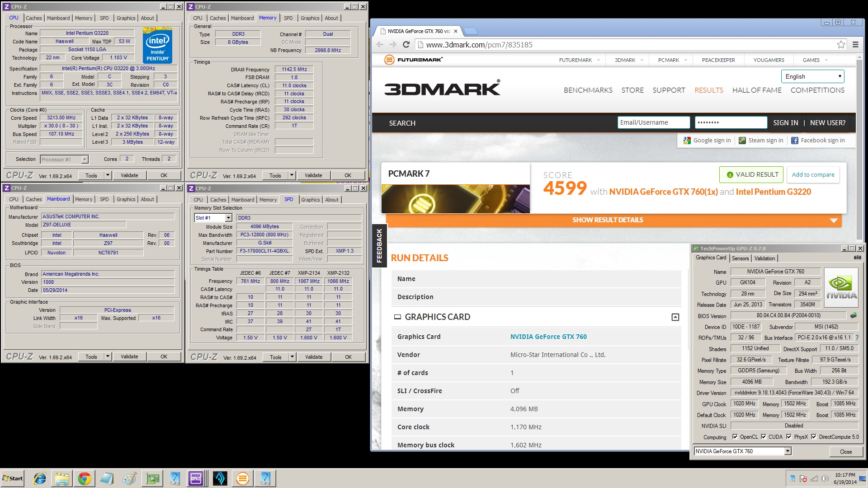The height and width of the screenshot is (488, 868).
Task: Toggle the CUDA checkbox
Action: tap(764, 437)
